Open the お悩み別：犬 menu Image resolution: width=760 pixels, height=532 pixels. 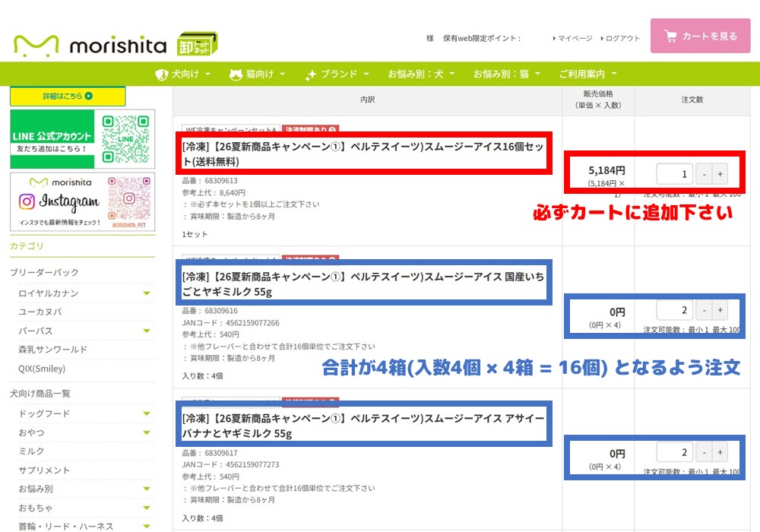pyautogui.click(x=421, y=74)
